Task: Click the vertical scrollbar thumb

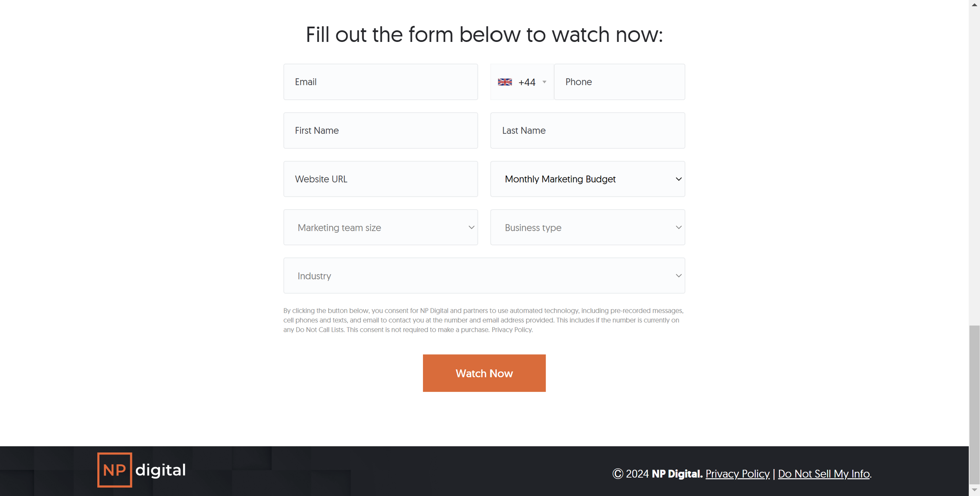Action: 974,405
